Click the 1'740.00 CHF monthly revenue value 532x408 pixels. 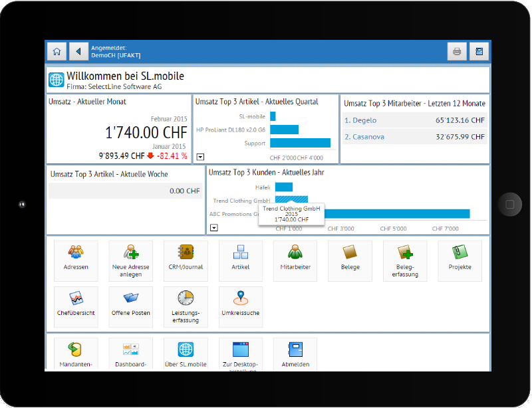(146, 133)
